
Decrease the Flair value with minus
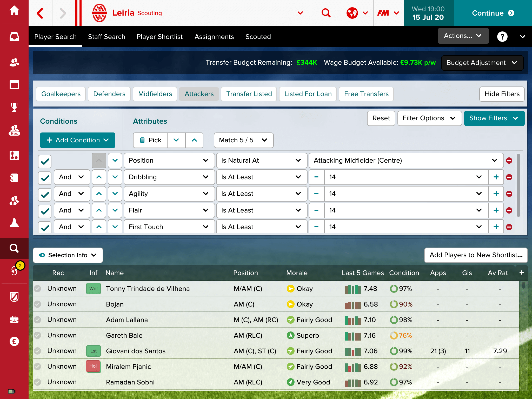click(x=316, y=210)
